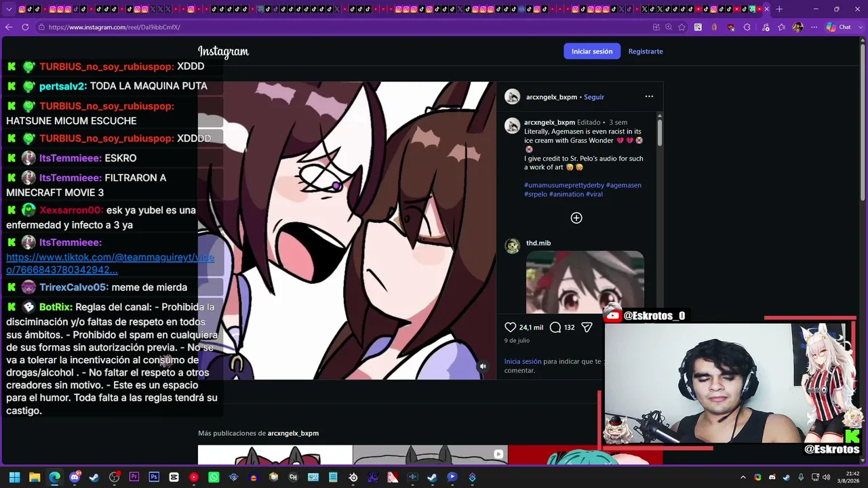The image size is (868, 488).
Task: Open the thd.mib comment GIF thumbnail
Action: 585,282
